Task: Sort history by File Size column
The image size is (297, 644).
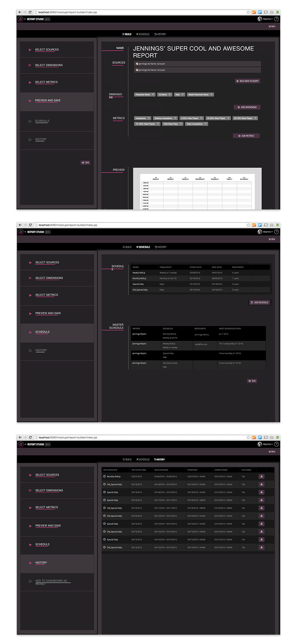Action: click(247, 470)
